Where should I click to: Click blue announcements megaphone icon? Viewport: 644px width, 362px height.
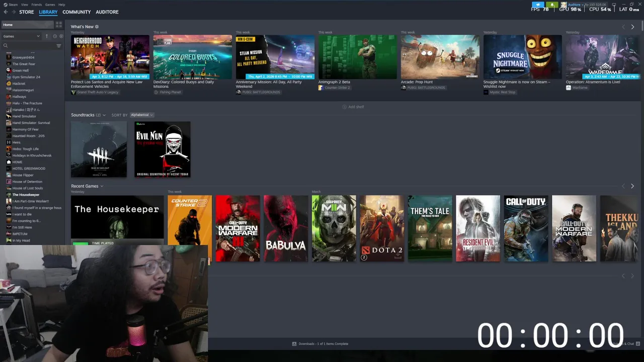coord(538,5)
